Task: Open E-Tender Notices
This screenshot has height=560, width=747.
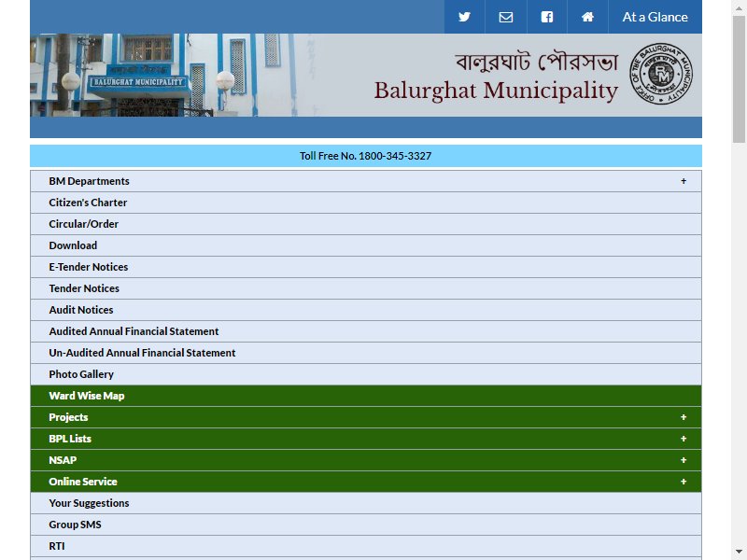Action: (366, 267)
